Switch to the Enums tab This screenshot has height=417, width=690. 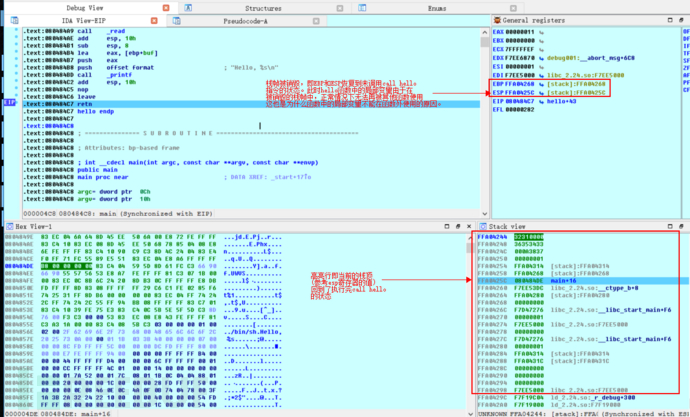[x=437, y=8]
